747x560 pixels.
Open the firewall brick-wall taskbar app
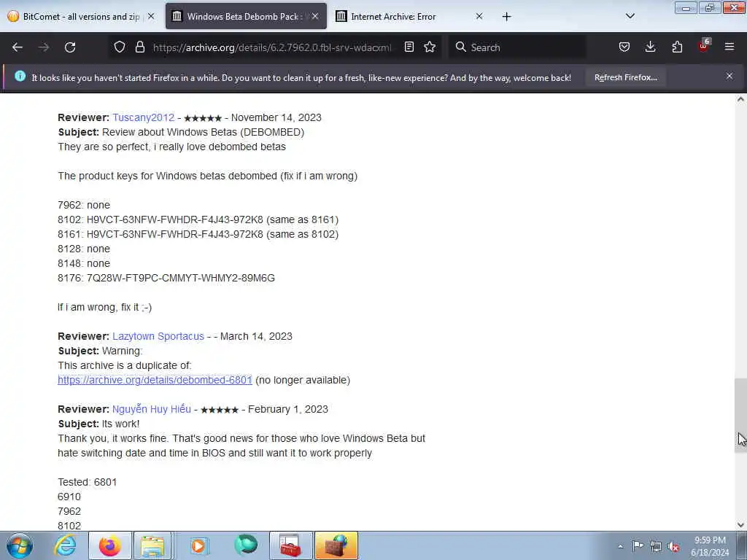[336, 545]
